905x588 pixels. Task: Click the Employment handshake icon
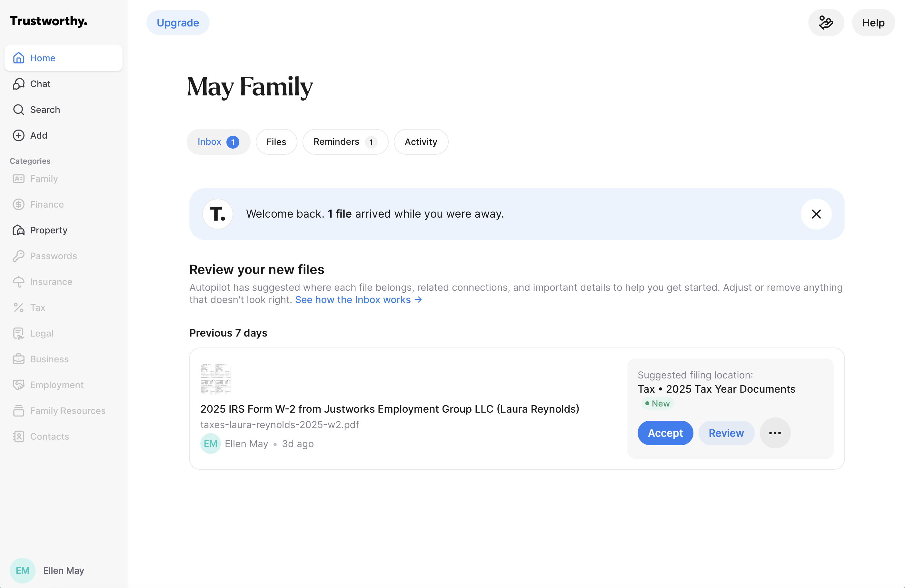click(18, 385)
